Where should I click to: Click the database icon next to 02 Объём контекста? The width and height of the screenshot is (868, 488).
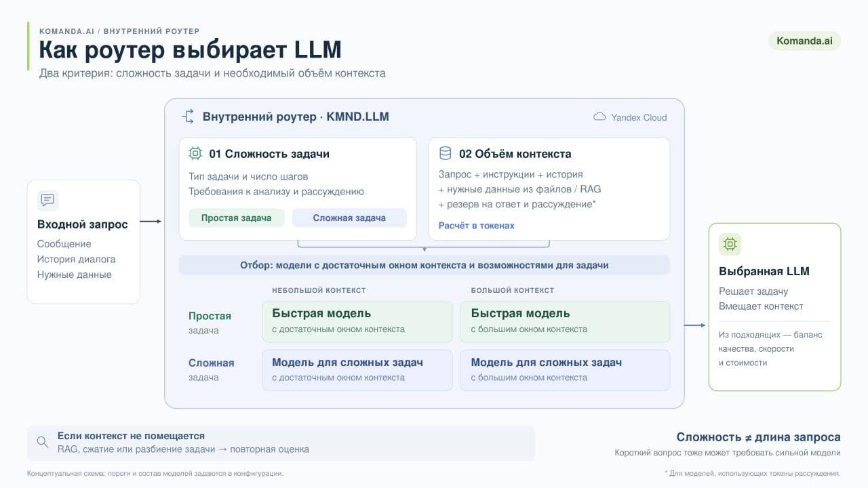pyautogui.click(x=446, y=154)
